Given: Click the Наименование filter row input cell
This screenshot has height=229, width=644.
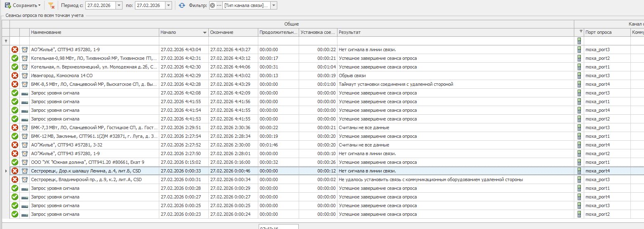Looking at the screenshot, I should [x=94, y=41].
